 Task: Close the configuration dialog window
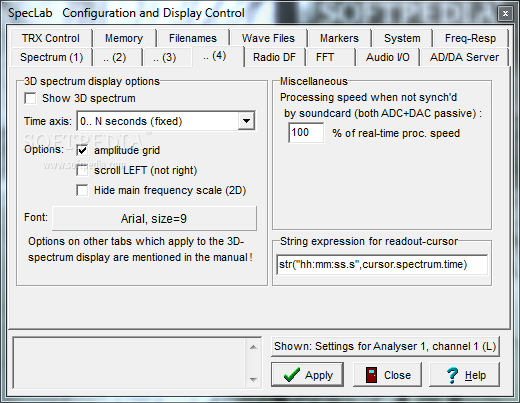[505, 14]
